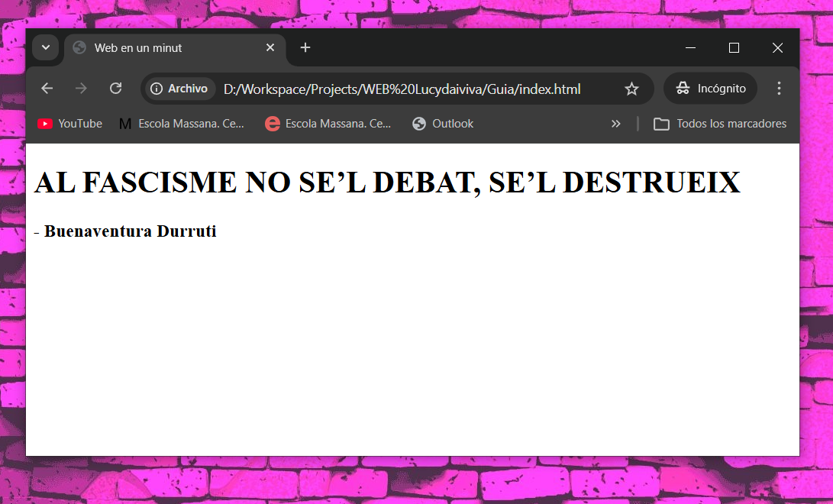Bookmark this page with the star icon
Image resolution: width=833 pixels, height=504 pixels.
point(631,89)
